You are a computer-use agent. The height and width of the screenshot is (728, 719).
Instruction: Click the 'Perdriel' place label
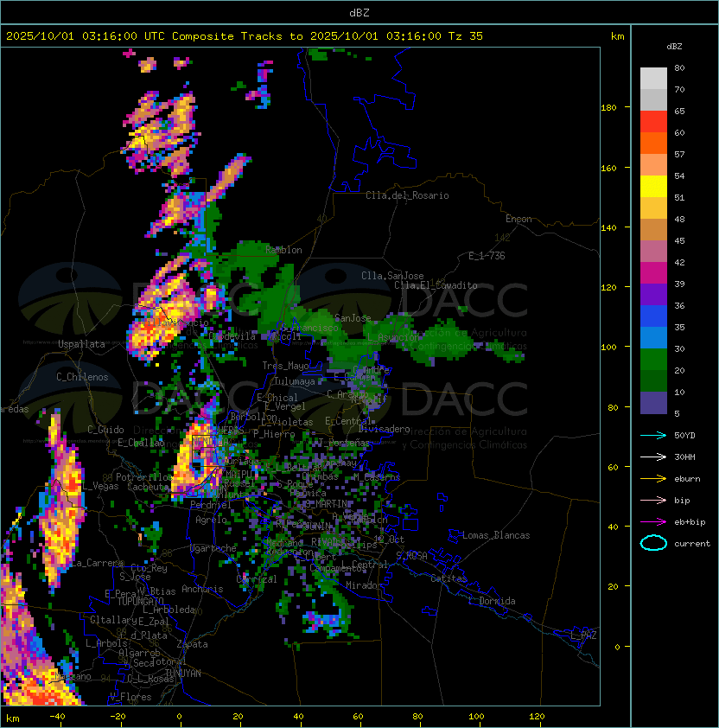click(211, 505)
